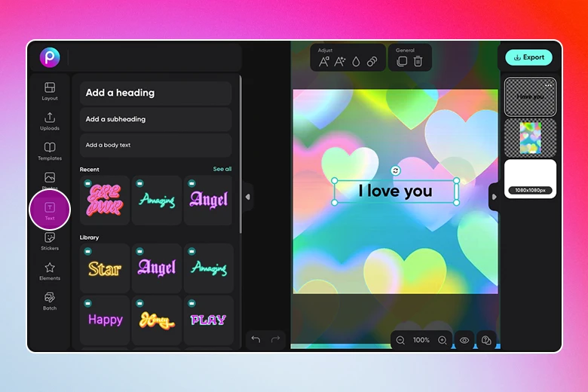
Task: Select the hearts background layer thumbnail
Action: 530,138
